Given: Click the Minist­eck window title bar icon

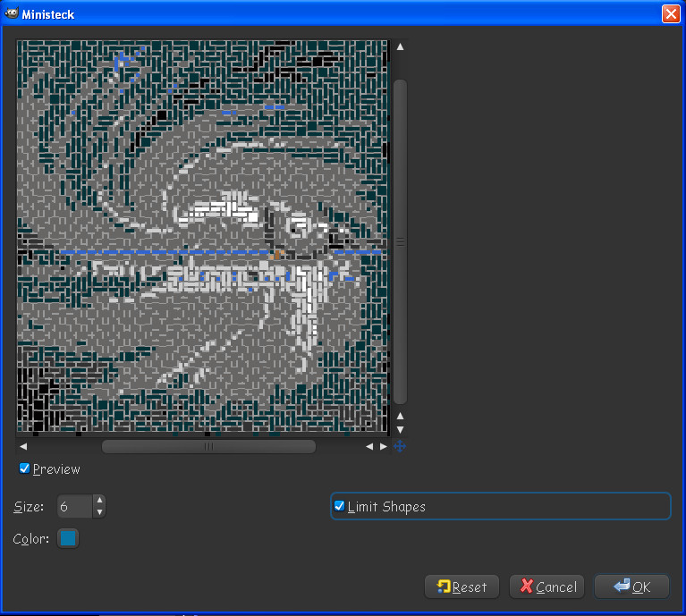Looking at the screenshot, I should (x=12, y=13).
